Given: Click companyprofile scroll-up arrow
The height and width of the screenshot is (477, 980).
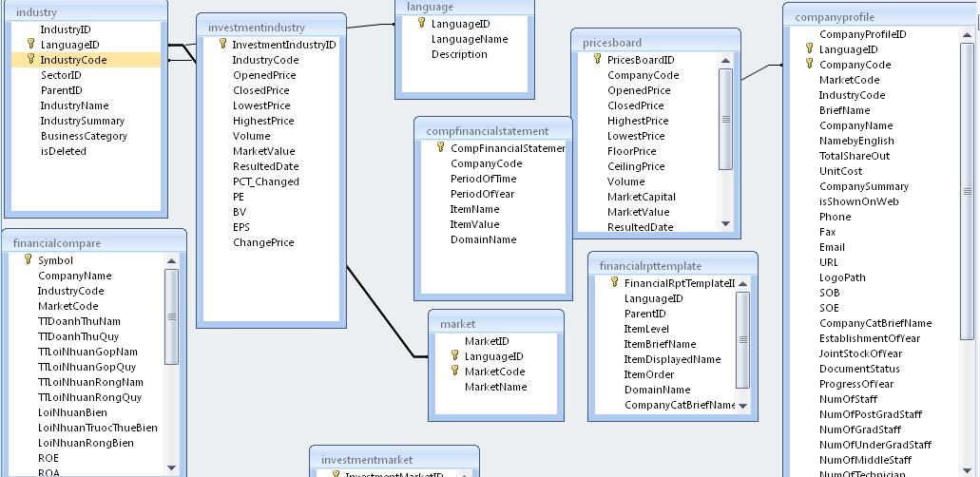Looking at the screenshot, I should (969, 36).
